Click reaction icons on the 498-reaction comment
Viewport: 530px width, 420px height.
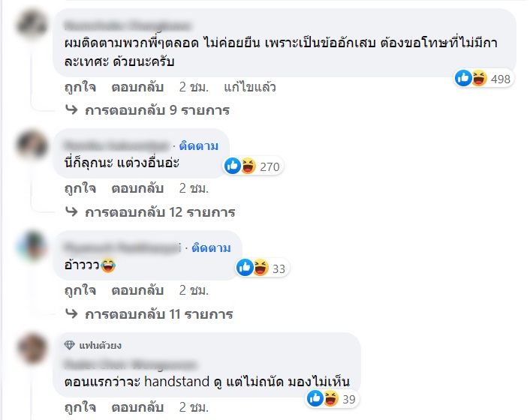471,77
